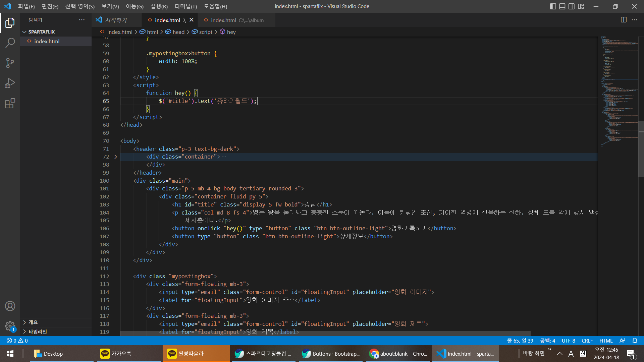Expand the 타임라인 timeline section
644x362 pixels.
pos(56,331)
